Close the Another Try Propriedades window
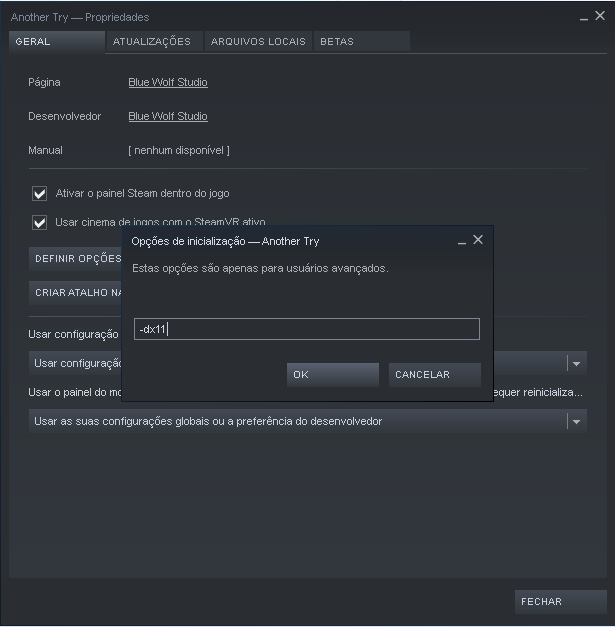Image resolution: width=615 pixels, height=627 pixels. point(599,17)
